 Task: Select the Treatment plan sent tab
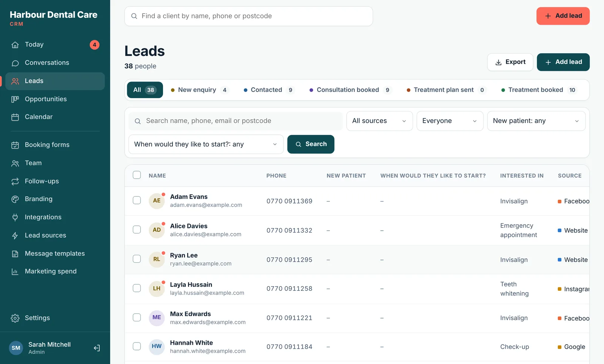[446, 90]
